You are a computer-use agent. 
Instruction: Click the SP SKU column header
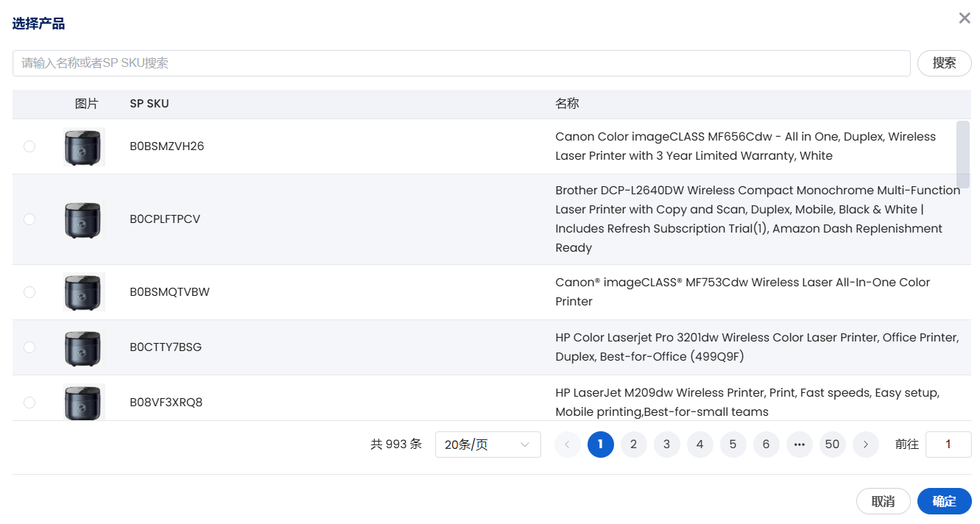click(149, 104)
